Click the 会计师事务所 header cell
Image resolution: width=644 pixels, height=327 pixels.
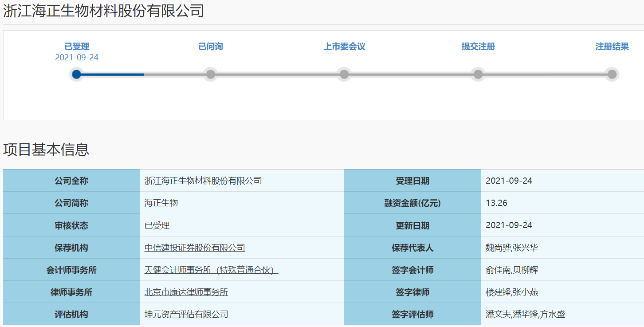[71, 270]
